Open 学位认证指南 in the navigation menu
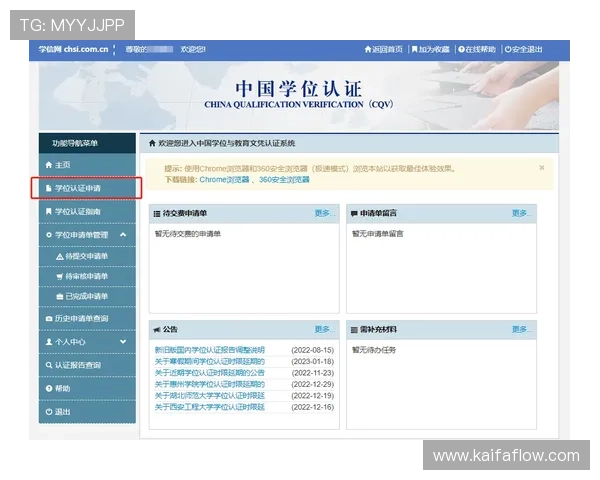This screenshot has width=600, height=480. pos(87,212)
